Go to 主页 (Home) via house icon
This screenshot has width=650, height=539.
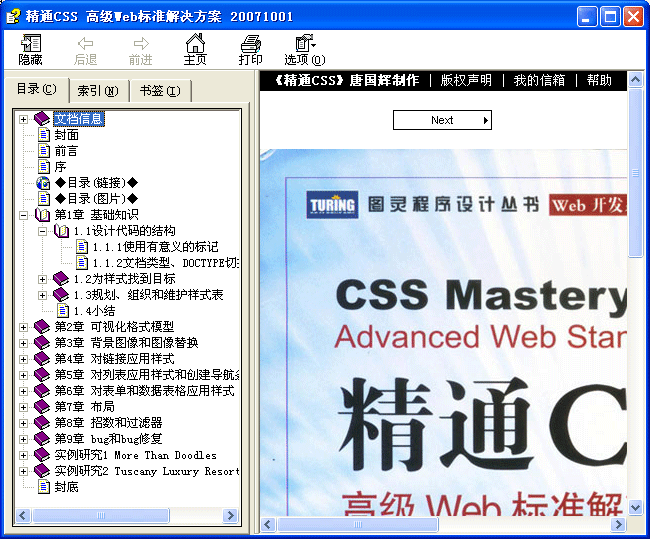click(x=195, y=43)
